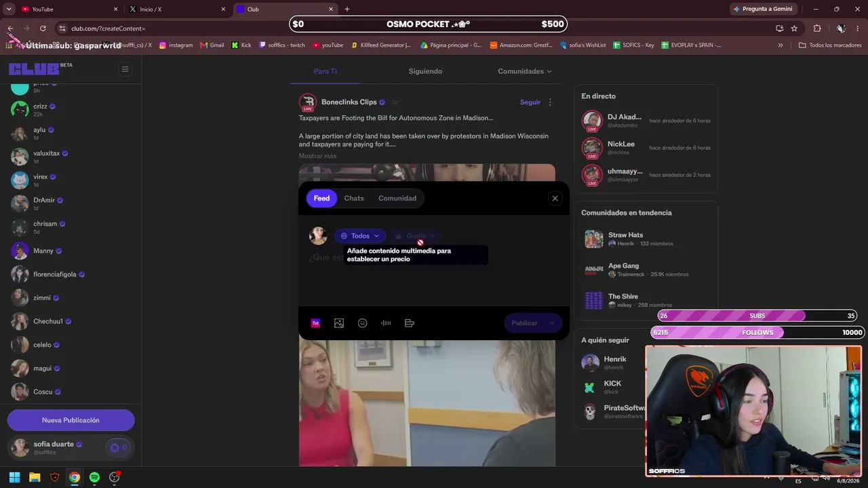Open the emoji picker in composer
The height and width of the screenshot is (488, 868).
(363, 323)
